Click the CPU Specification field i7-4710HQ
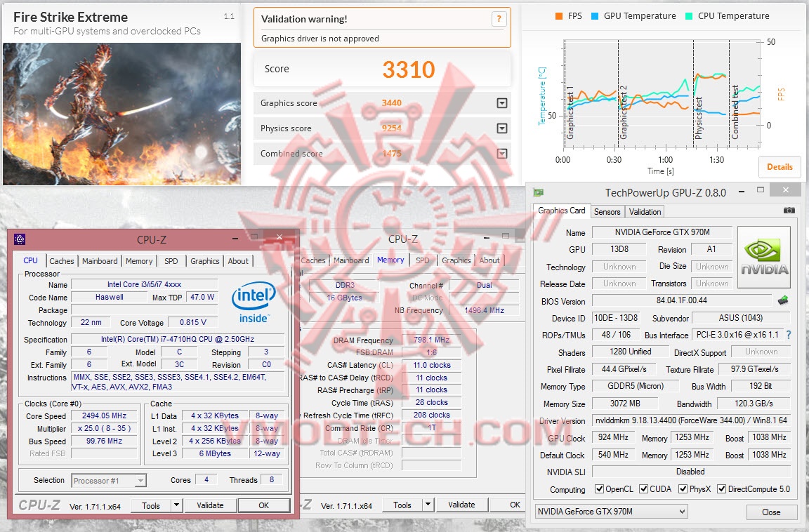The image size is (809, 532). [x=178, y=339]
